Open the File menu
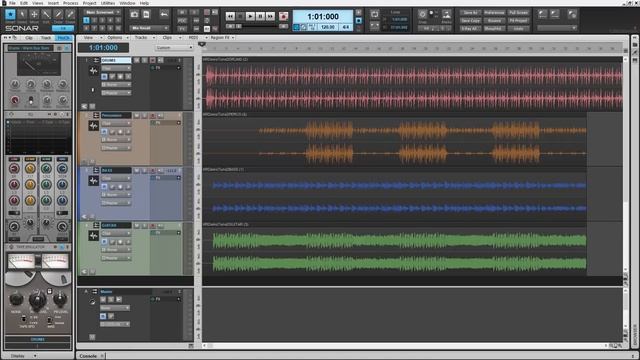The width and height of the screenshot is (640, 360). tap(12, 3)
